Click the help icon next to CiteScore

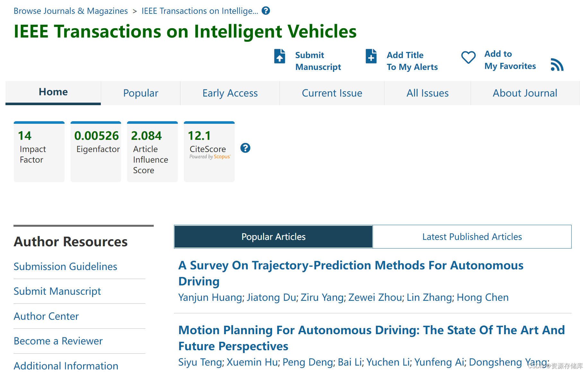pyautogui.click(x=245, y=148)
